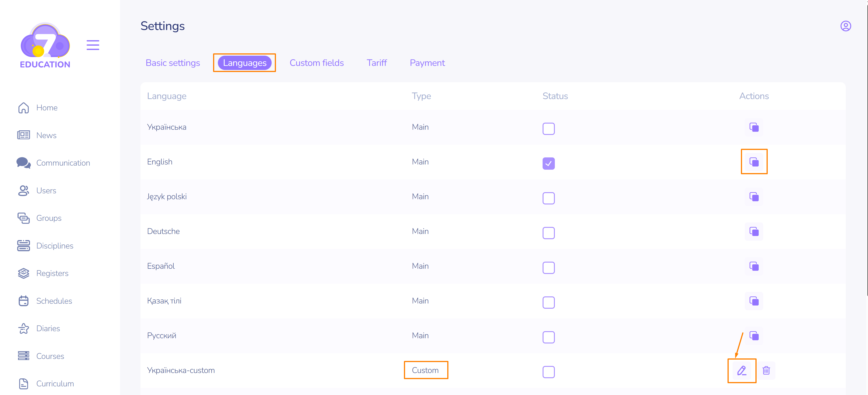This screenshot has height=395, width=868.
Task: Uncheck the English status checkbox
Action: [548, 163]
